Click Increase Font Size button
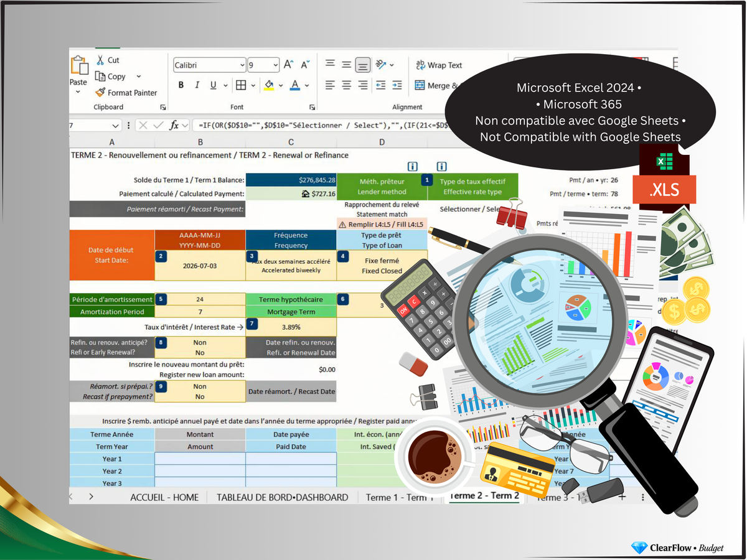 tap(288, 64)
